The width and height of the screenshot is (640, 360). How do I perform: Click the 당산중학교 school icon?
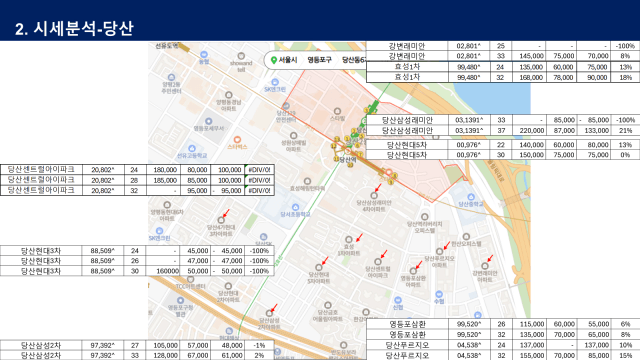471,197
